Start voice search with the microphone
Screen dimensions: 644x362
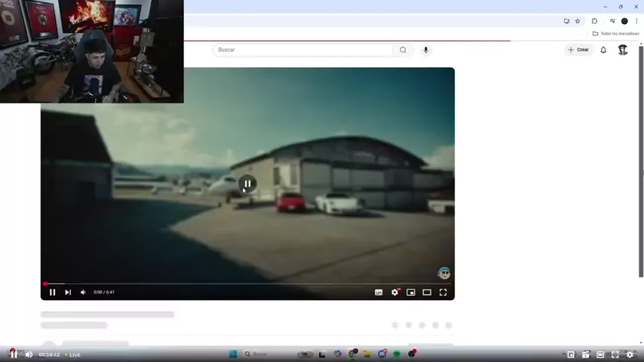click(x=425, y=50)
